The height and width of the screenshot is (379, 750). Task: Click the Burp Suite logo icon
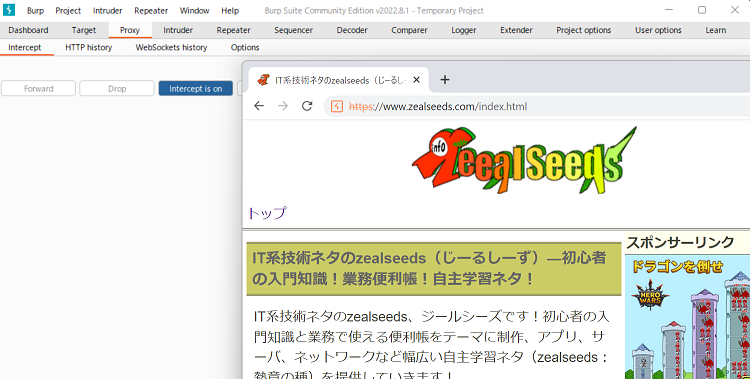[x=9, y=10]
